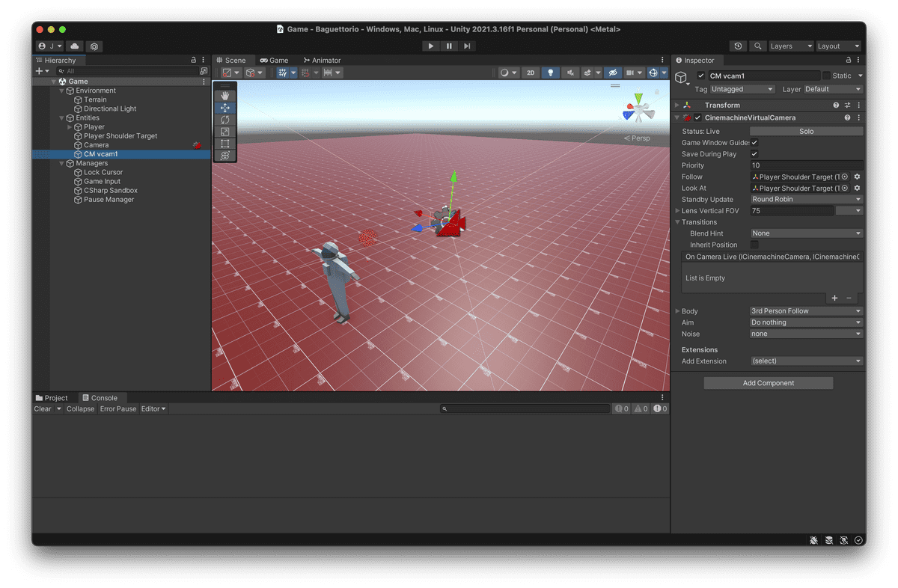
Task: Switch to the Animator tab
Action: [322, 61]
